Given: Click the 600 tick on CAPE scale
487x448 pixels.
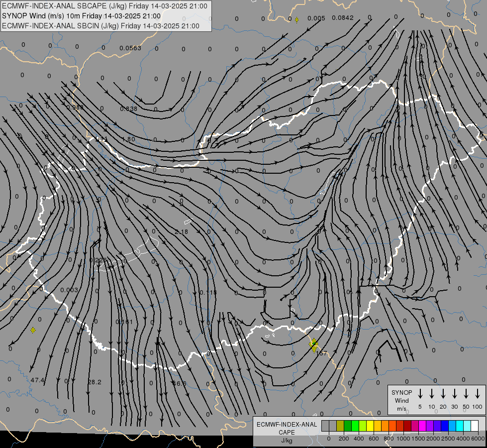Looking at the screenshot, I should click(x=374, y=439).
